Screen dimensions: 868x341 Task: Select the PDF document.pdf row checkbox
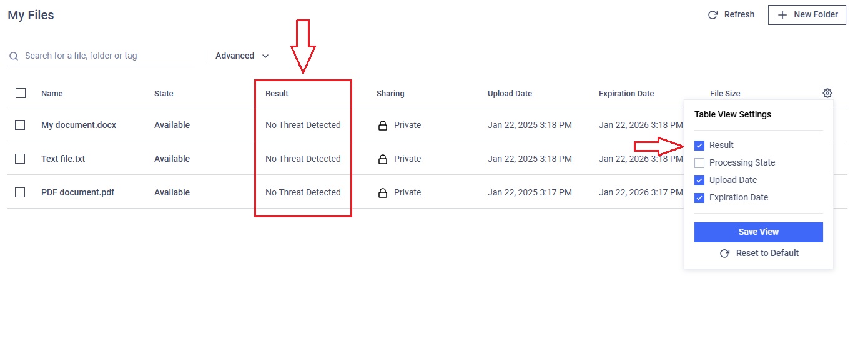pos(20,192)
